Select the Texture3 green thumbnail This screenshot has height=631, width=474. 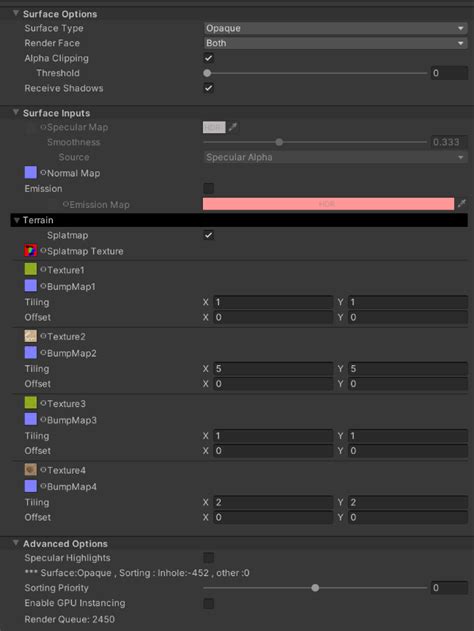coord(31,402)
